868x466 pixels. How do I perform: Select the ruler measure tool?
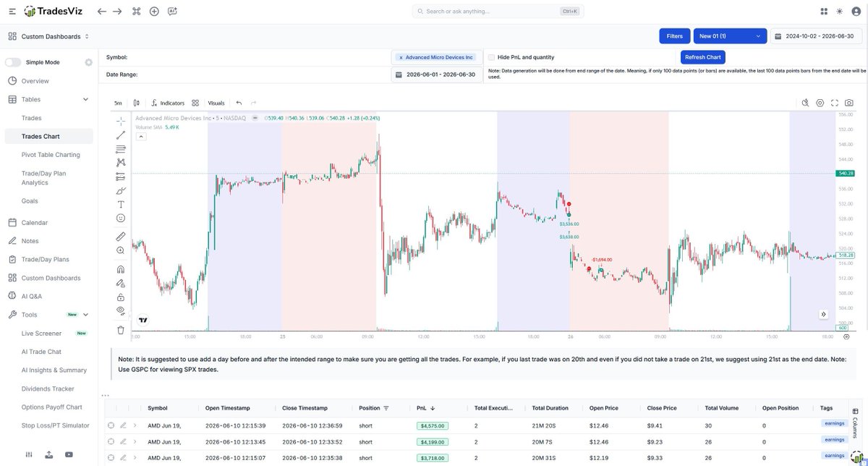click(121, 237)
